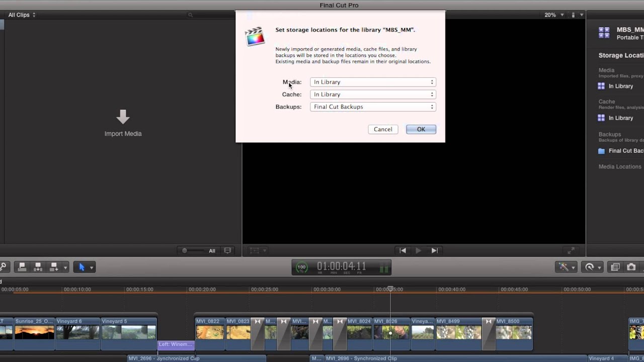Viewport: 644px width, 362px height.
Task: Click the Media Locations heading in inspector
Action: (x=620, y=166)
